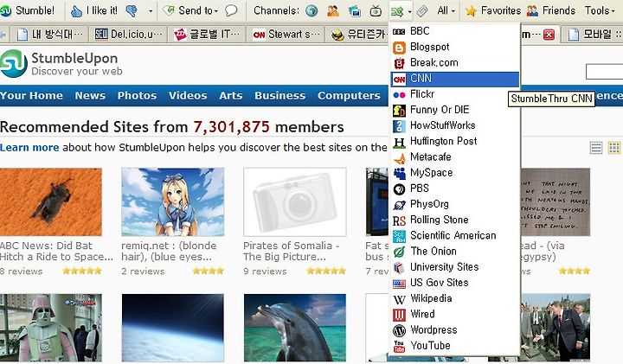Image resolution: width=623 pixels, height=364 pixels.
Task: Open the Computers nav link
Action: (349, 96)
